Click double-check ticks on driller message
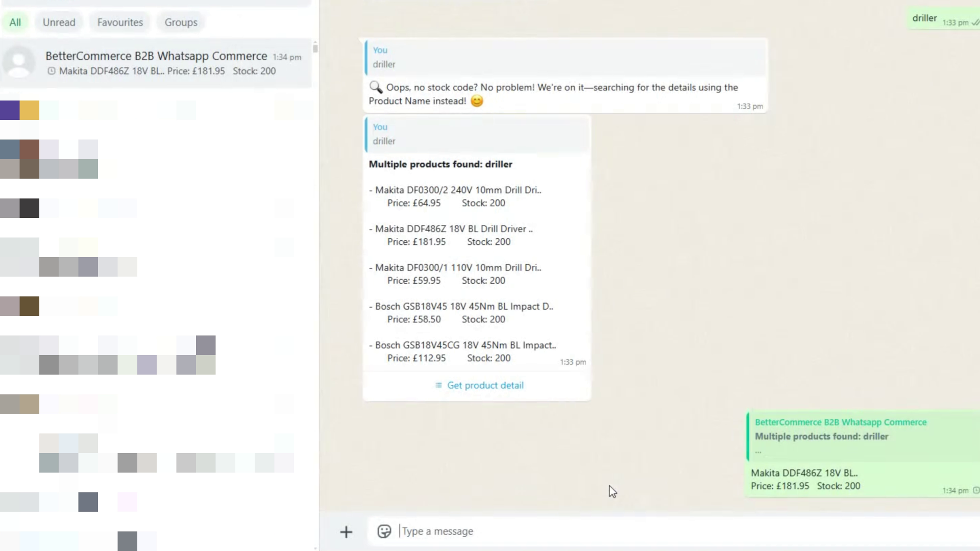The width and height of the screenshot is (980, 551). click(x=975, y=22)
